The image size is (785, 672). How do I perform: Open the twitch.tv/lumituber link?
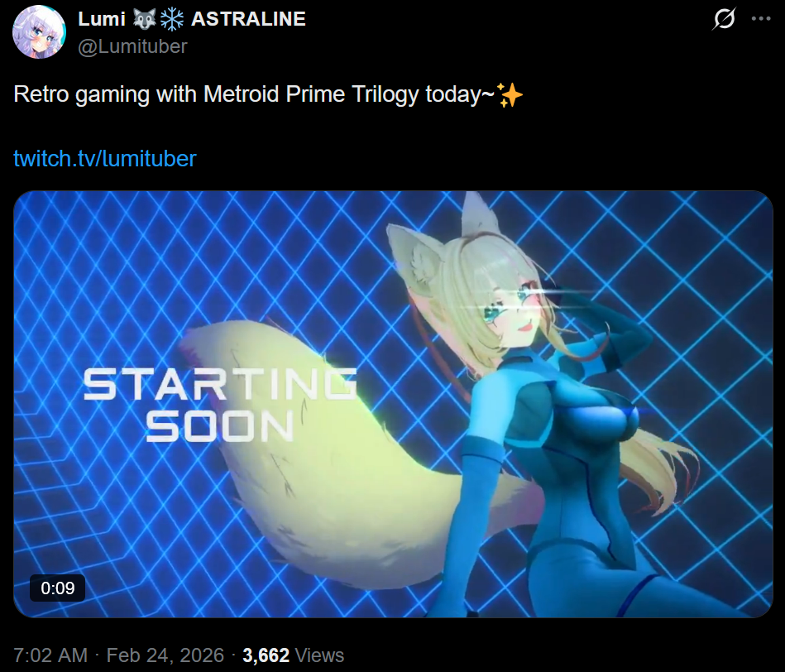tap(104, 159)
